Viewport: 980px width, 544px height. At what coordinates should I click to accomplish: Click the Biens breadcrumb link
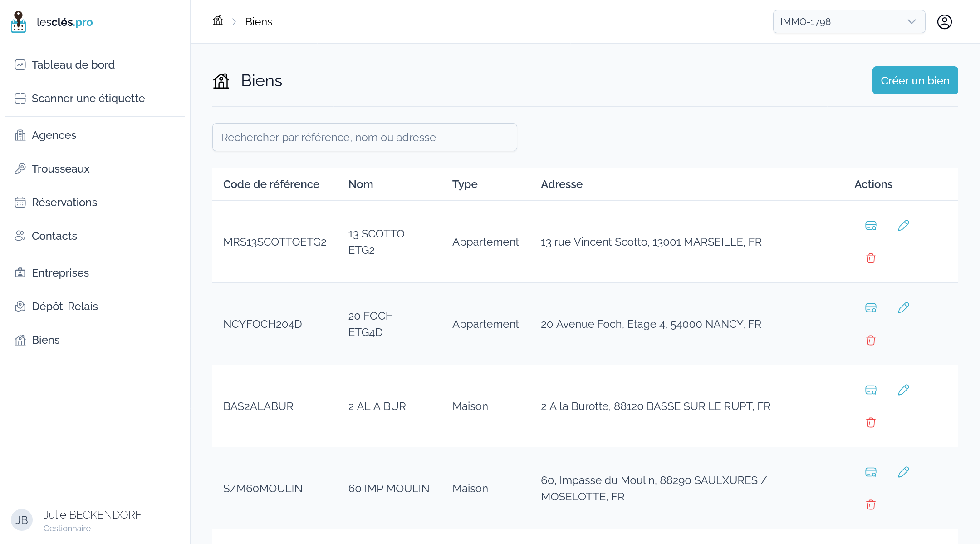click(259, 22)
